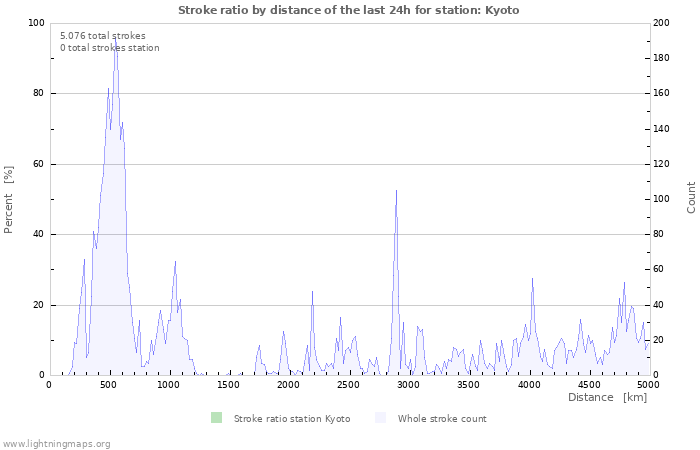Open the www.lightningmaps.org watermark link
The height and width of the screenshot is (450, 700).
tap(56, 443)
